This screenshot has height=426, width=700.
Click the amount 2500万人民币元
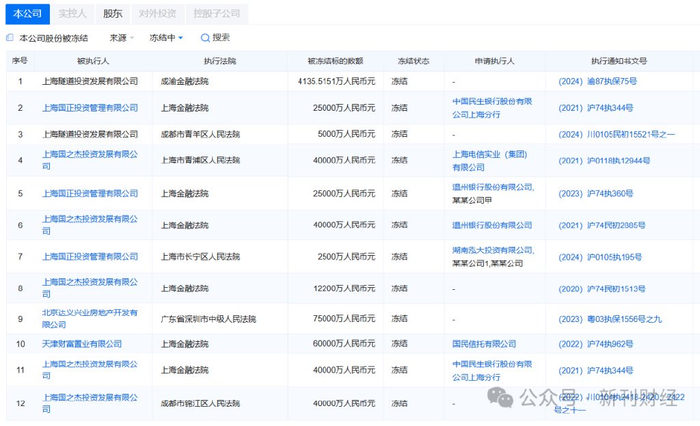click(x=346, y=256)
